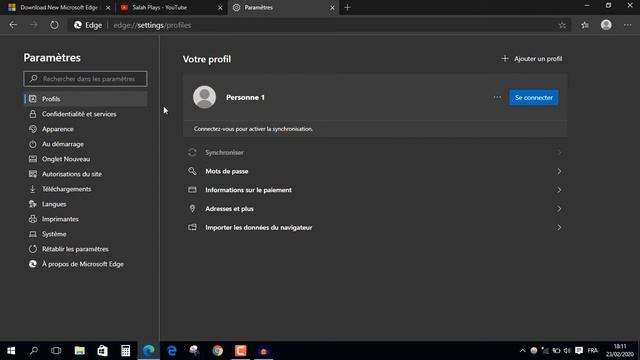Image resolution: width=640 pixels, height=360 pixels.
Task: Click the location pin icon for Adresses
Action: pyautogui.click(x=192, y=209)
